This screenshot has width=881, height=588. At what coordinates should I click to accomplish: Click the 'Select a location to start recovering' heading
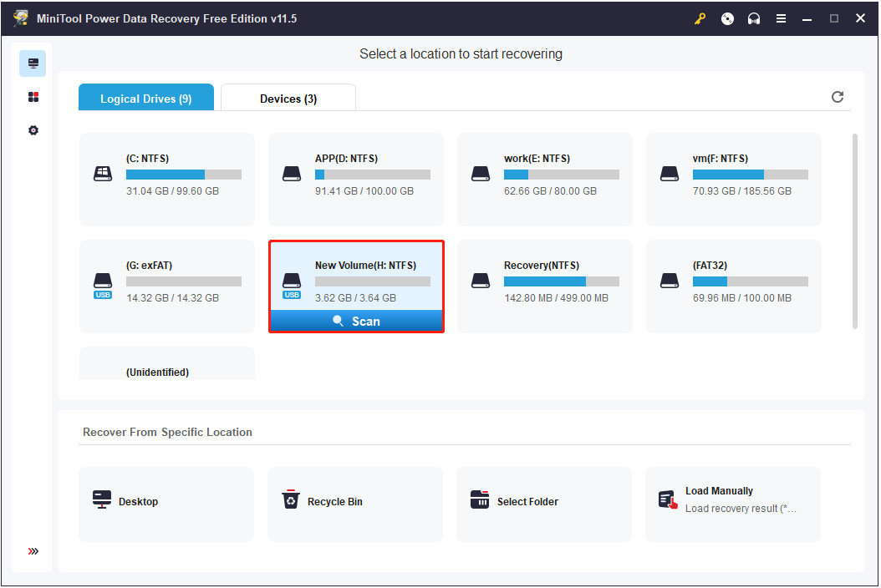tap(461, 54)
